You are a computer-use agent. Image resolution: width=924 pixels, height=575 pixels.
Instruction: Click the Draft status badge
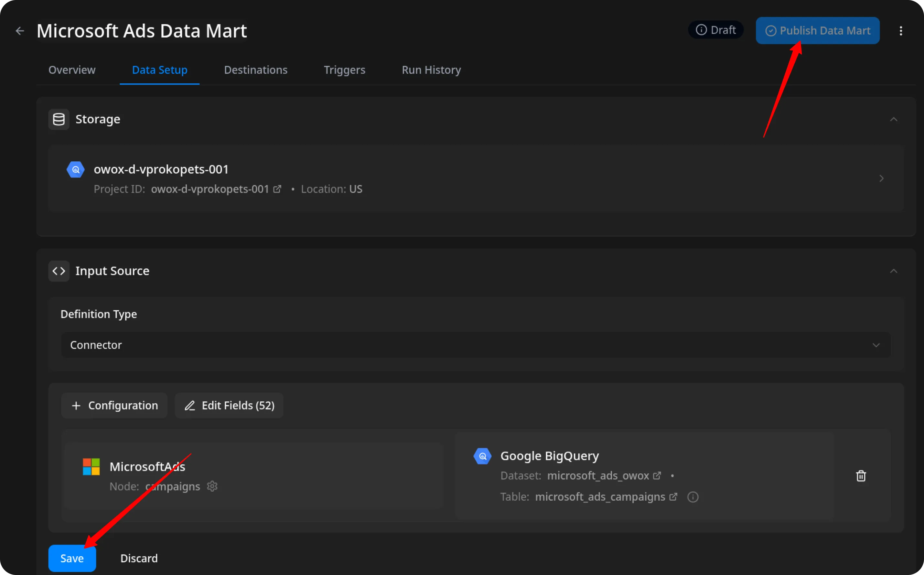click(x=715, y=30)
